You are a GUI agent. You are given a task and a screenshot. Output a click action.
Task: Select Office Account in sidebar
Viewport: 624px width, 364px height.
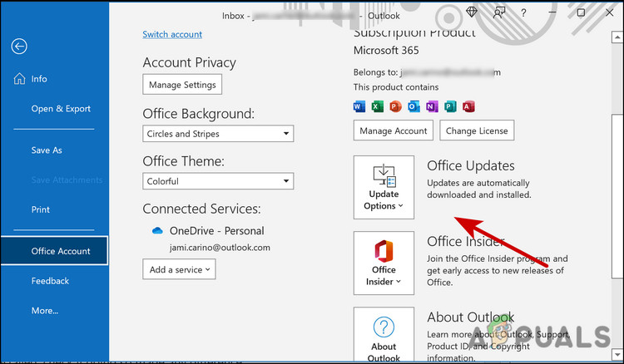coord(55,251)
